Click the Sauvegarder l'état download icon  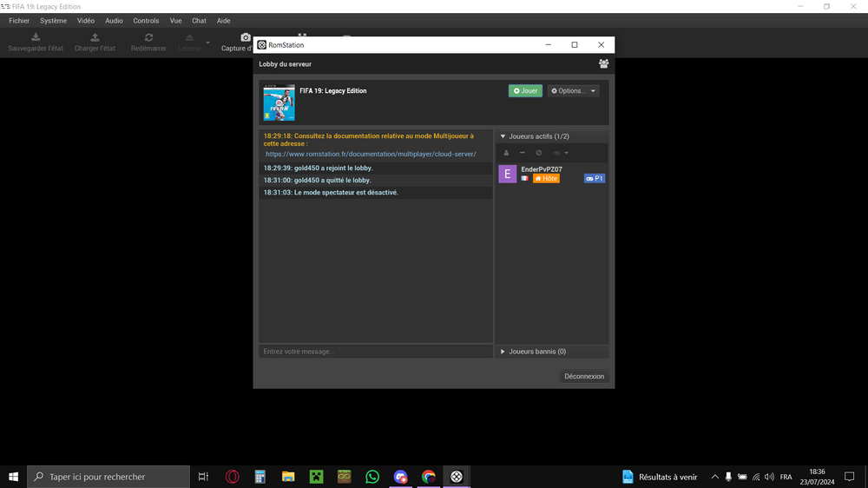tap(36, 38)
